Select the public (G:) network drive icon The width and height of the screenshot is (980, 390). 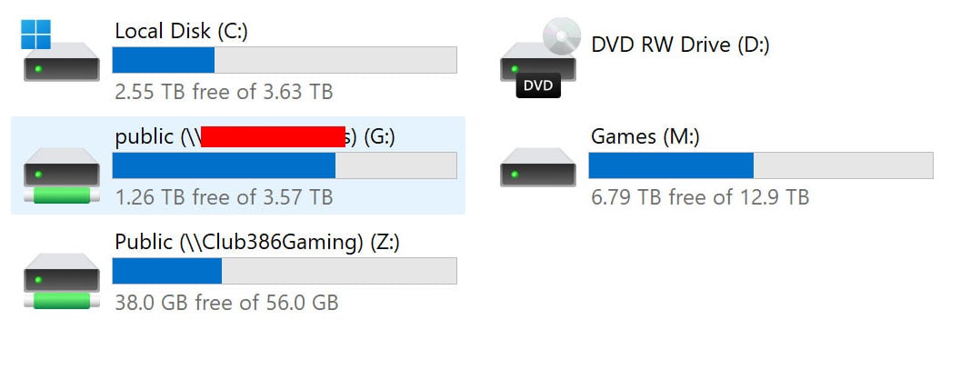pos(62,175)
